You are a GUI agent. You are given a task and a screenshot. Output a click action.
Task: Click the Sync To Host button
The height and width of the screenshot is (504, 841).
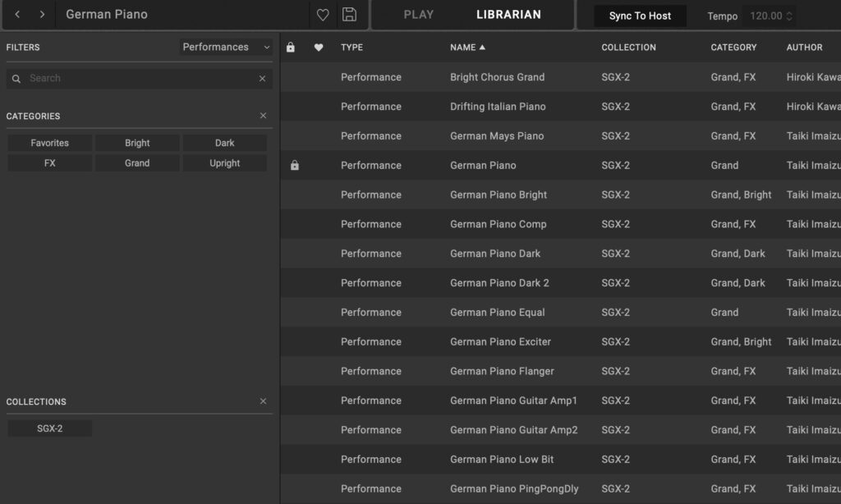pyautogui.click(x=640, y=16)
